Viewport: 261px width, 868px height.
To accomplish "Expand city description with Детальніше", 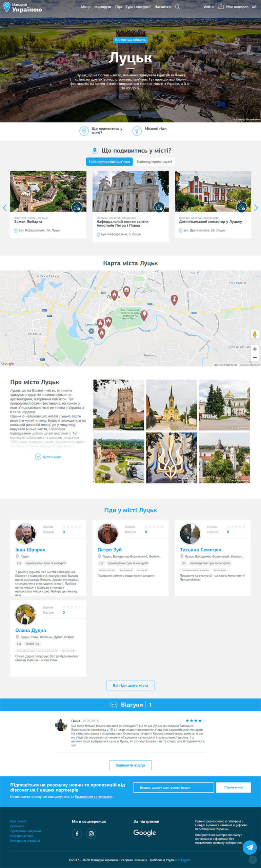I will (x=48, y=457).
